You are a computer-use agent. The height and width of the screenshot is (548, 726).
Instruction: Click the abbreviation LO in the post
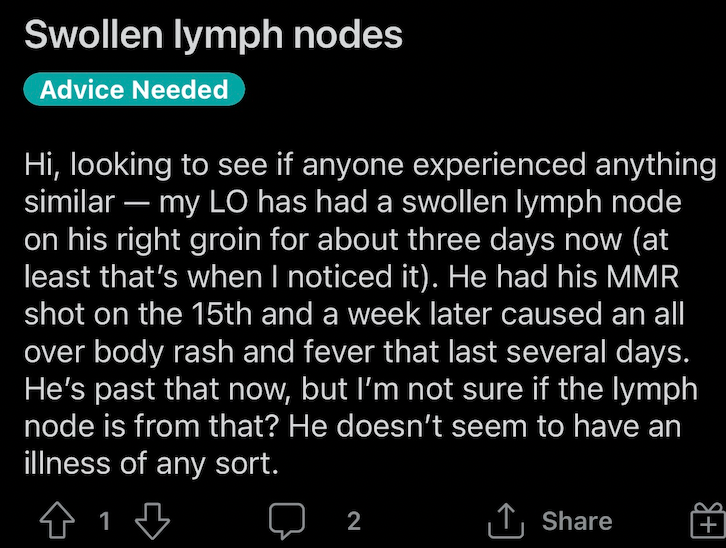229,202
